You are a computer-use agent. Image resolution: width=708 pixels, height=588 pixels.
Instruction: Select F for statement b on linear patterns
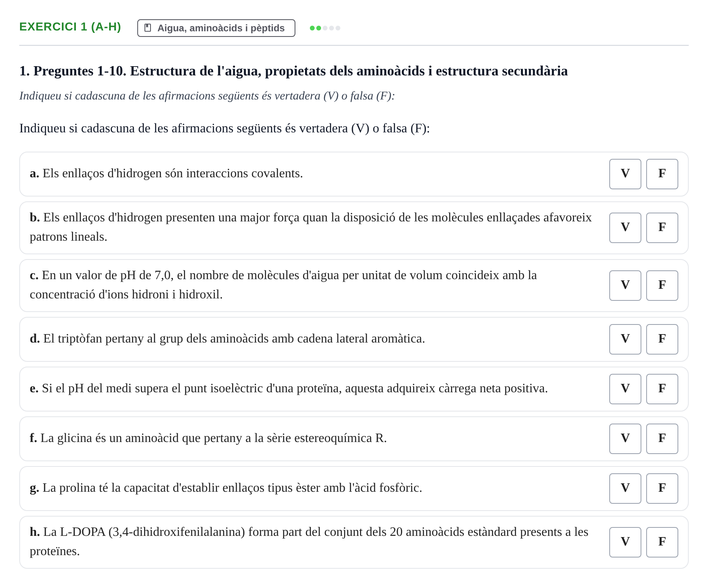(662, 228)
